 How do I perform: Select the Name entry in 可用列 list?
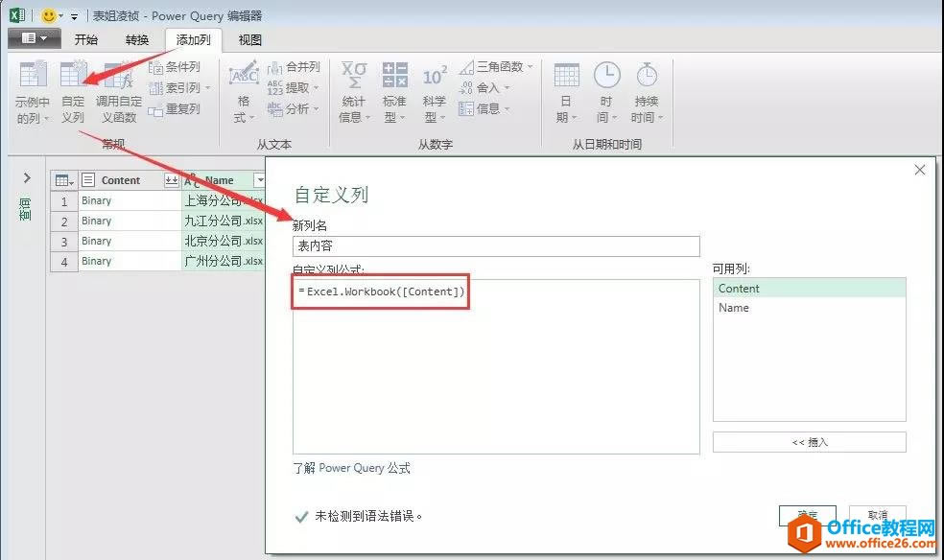733,307
